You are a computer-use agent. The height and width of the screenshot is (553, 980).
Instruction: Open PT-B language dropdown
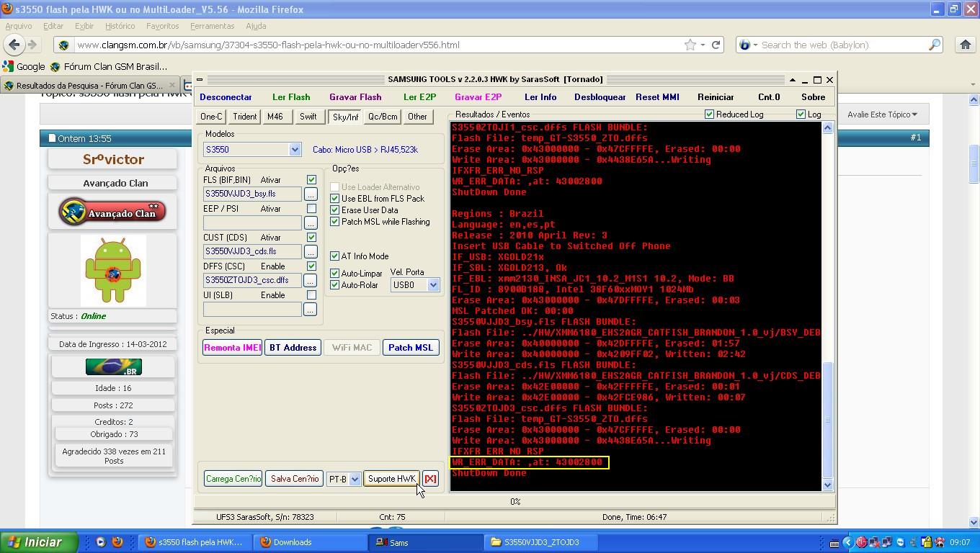coord(354,480)
